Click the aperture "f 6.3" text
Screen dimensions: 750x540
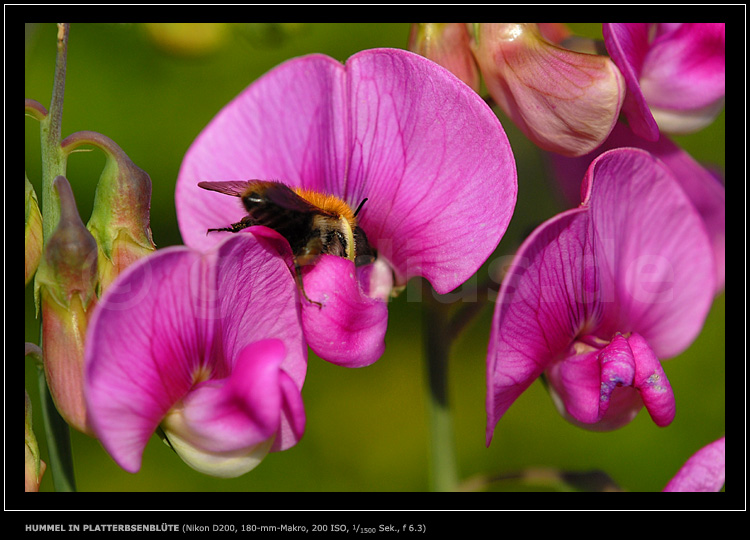tap(412, 528)
